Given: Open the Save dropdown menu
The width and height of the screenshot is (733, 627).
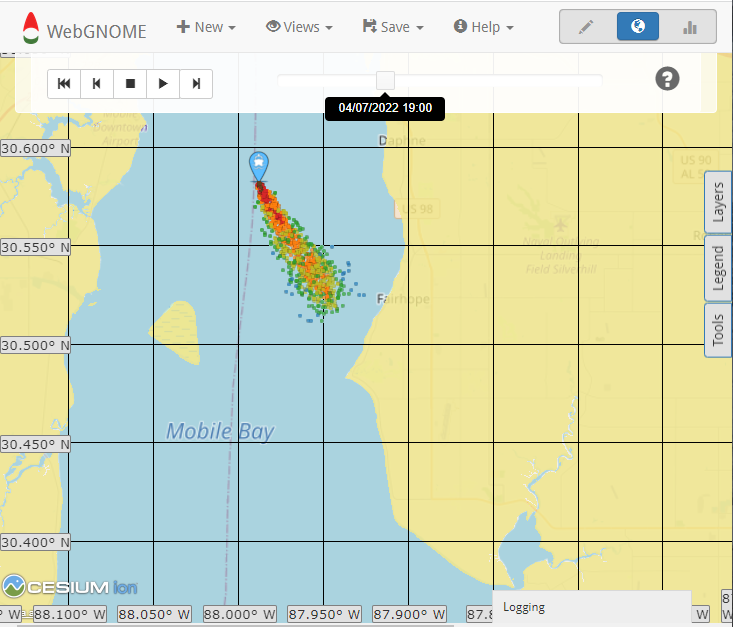Looking at the screenshot, I should pos(393,27).
